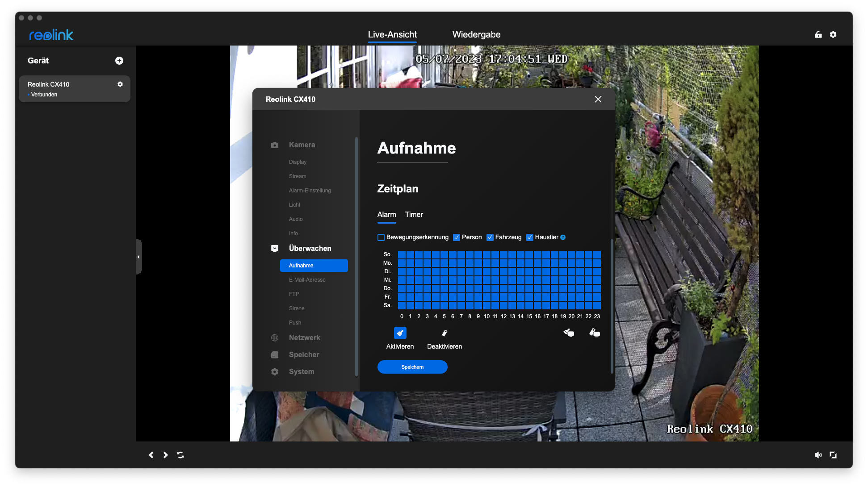Select the Aktivieren brush tool
The height and width of the screenshot is (487, 868).
[x=400, y=333]
